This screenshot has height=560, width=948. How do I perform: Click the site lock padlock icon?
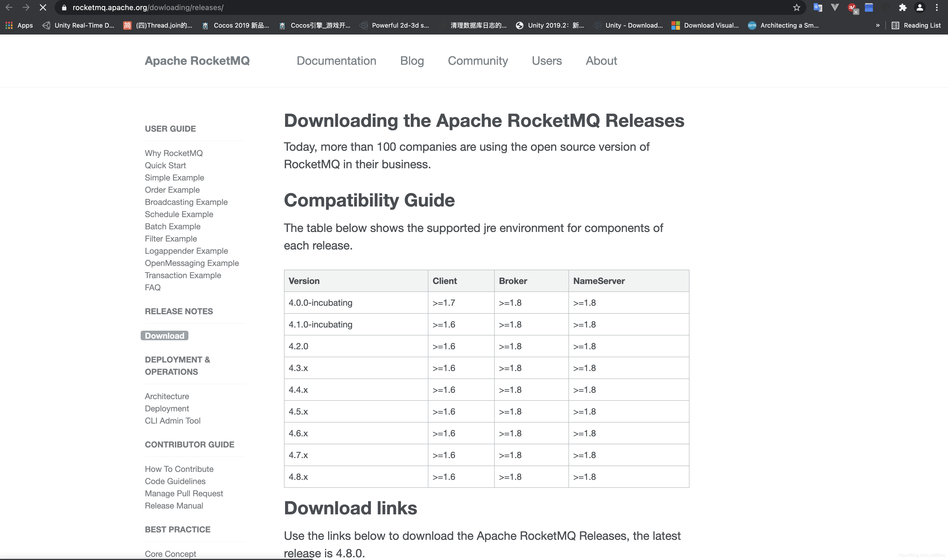point(64,7)
